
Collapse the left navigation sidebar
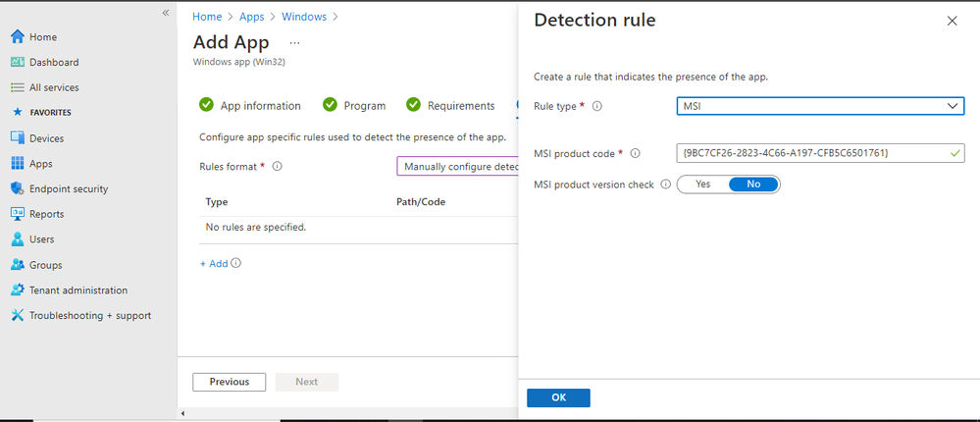[166, 13]
